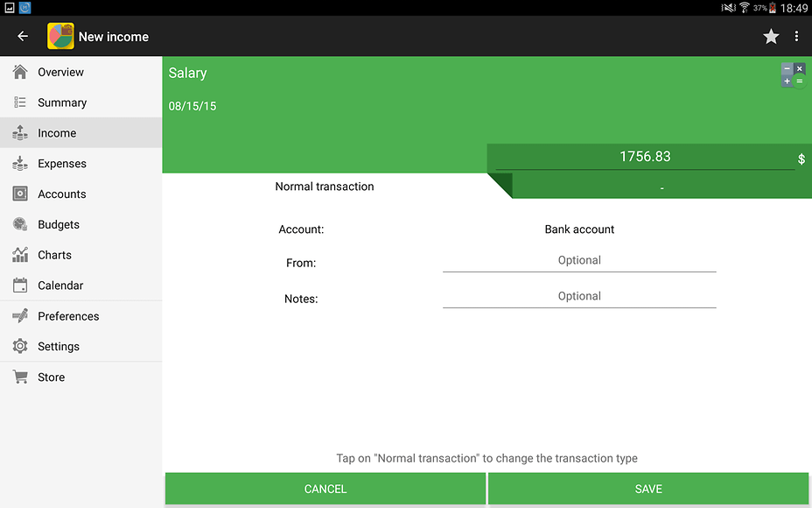
Task: Click the Store shopping cart icon
Action: (x=19, y=377)
